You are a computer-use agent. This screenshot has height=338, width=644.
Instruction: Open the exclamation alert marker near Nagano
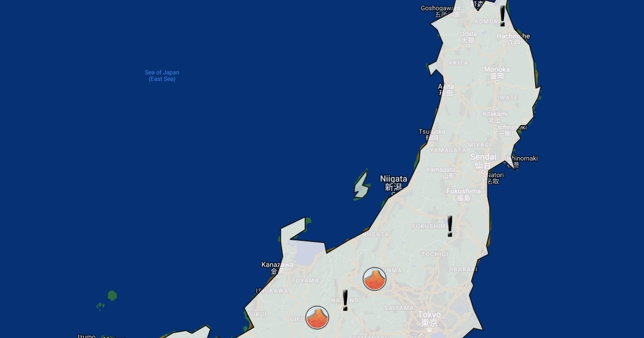(x=345, y=300)
